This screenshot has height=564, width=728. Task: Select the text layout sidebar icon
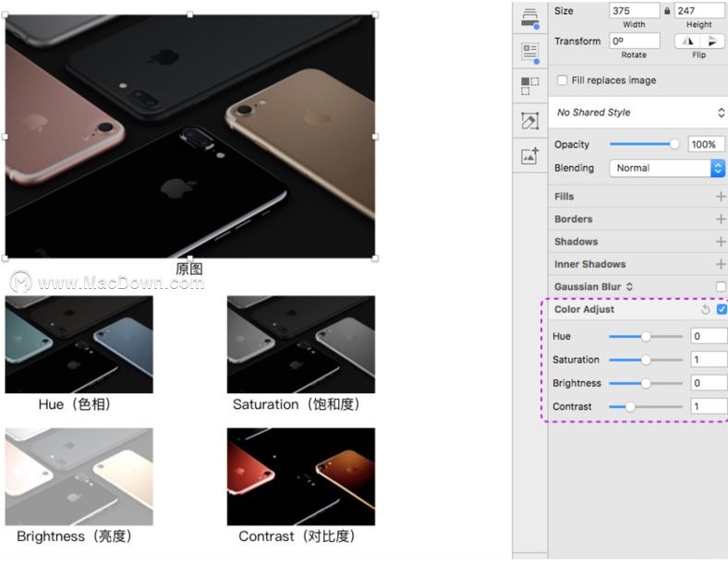tap(529, 52)
